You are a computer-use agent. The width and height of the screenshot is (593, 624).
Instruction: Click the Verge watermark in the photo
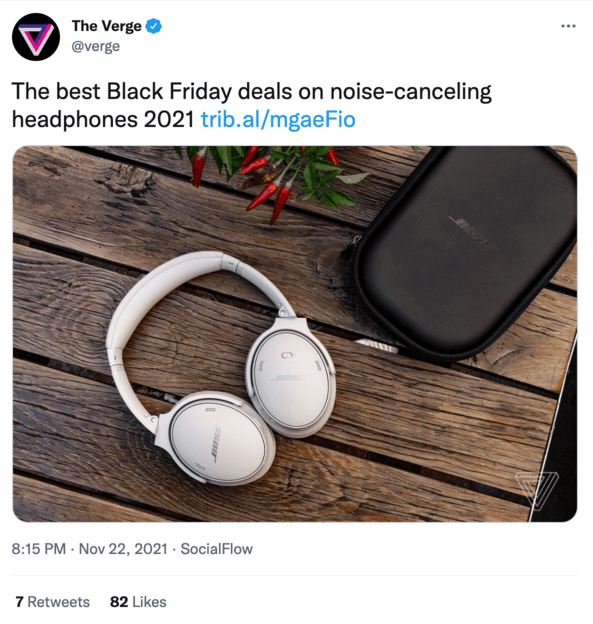(536, 489)
